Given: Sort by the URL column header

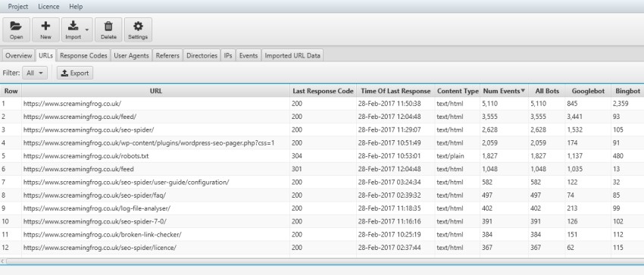Looking at the screenshot, I should (x=156, y=91).
